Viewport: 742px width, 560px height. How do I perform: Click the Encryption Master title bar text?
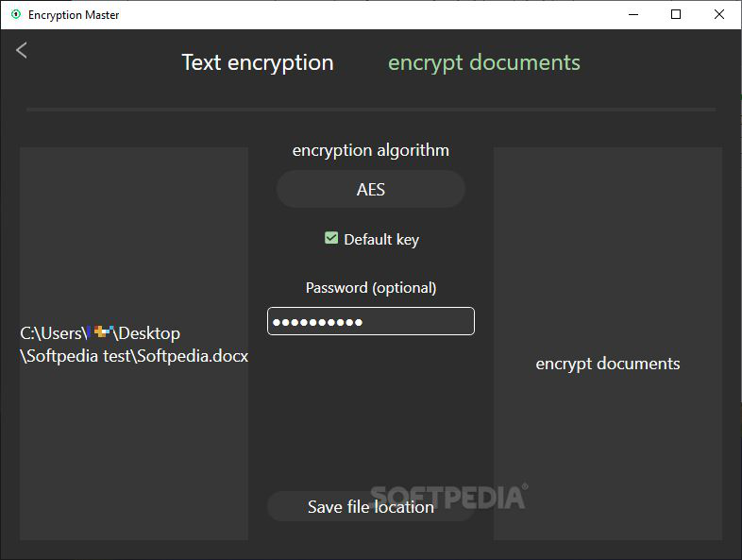[74, 15]
